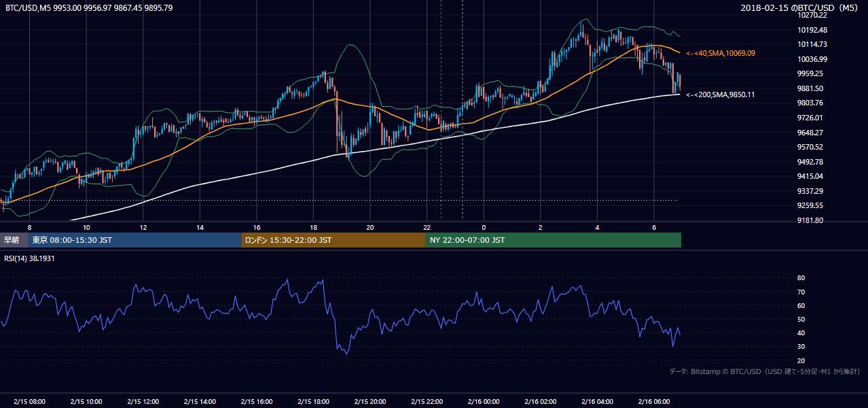Screen dimensions: 868x408
Task: Click the 東京 08:00-15:30 JST session bar
Action: tap(134, 240)
